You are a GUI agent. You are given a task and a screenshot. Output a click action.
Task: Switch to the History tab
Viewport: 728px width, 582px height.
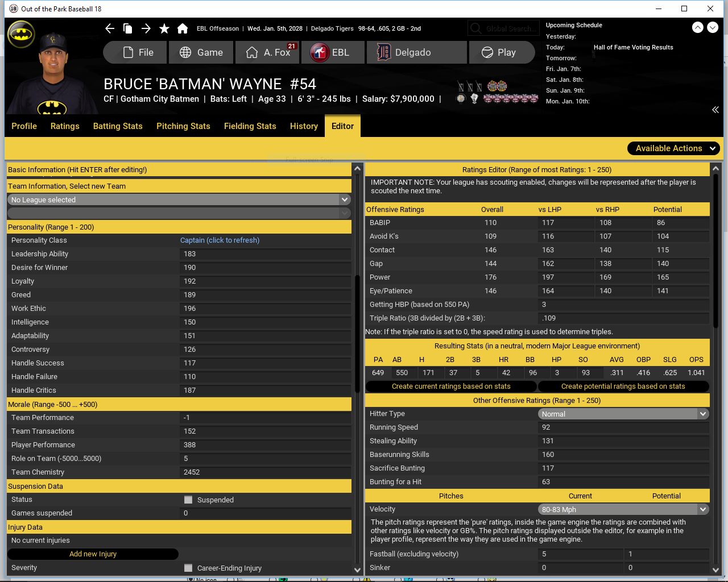tap(304, 126)
